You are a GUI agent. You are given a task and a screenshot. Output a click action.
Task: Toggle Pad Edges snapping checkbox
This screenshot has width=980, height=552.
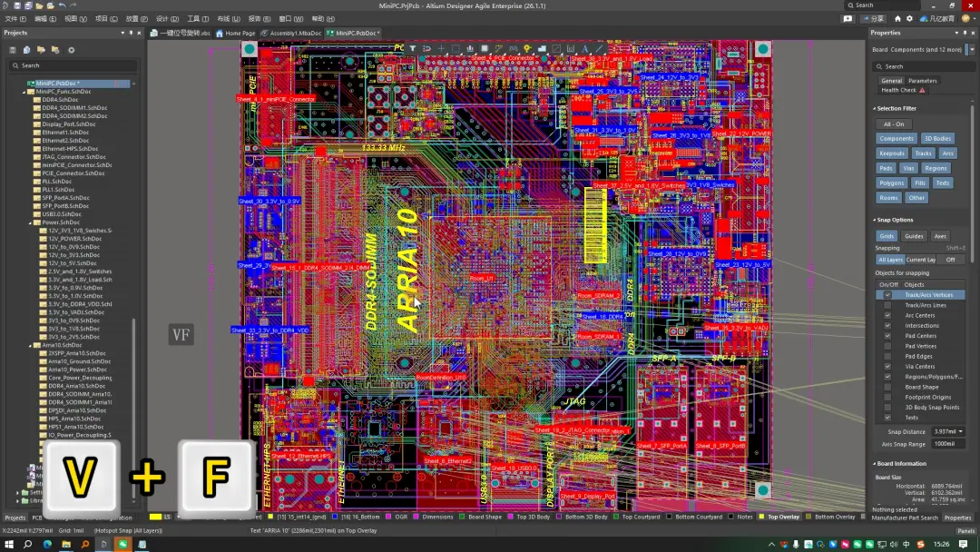pos(887,356)
